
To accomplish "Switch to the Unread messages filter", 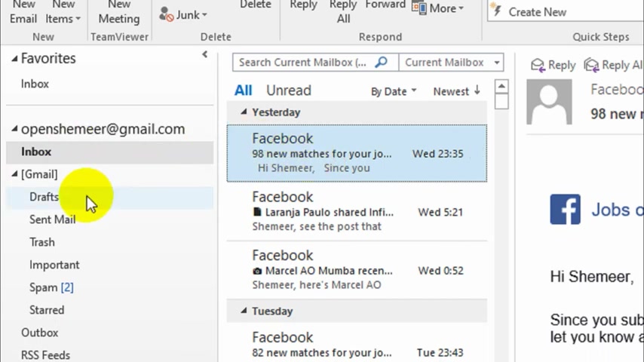I will click(x=289, y=90).
